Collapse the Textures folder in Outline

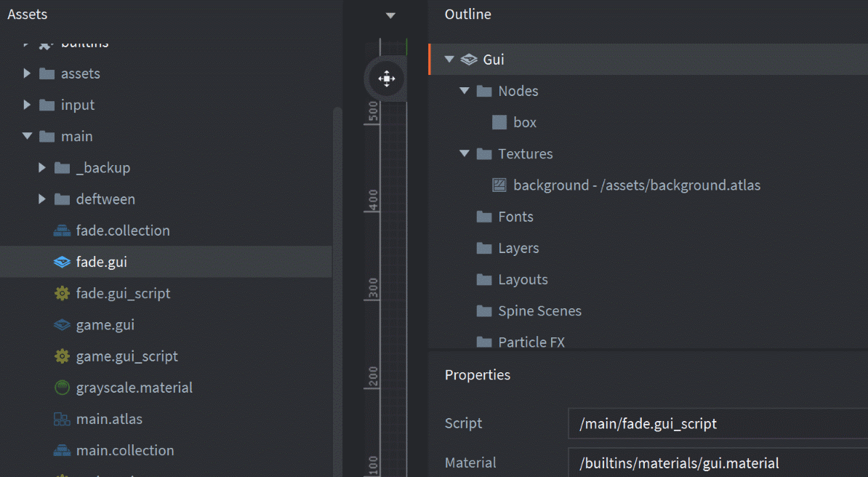[x=465, y=153]
